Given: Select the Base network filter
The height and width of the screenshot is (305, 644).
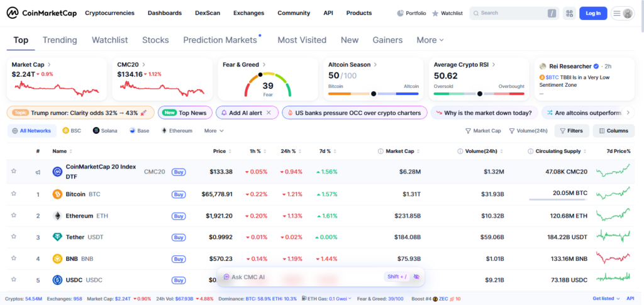Looking at the screenshot, I should 139,131.
